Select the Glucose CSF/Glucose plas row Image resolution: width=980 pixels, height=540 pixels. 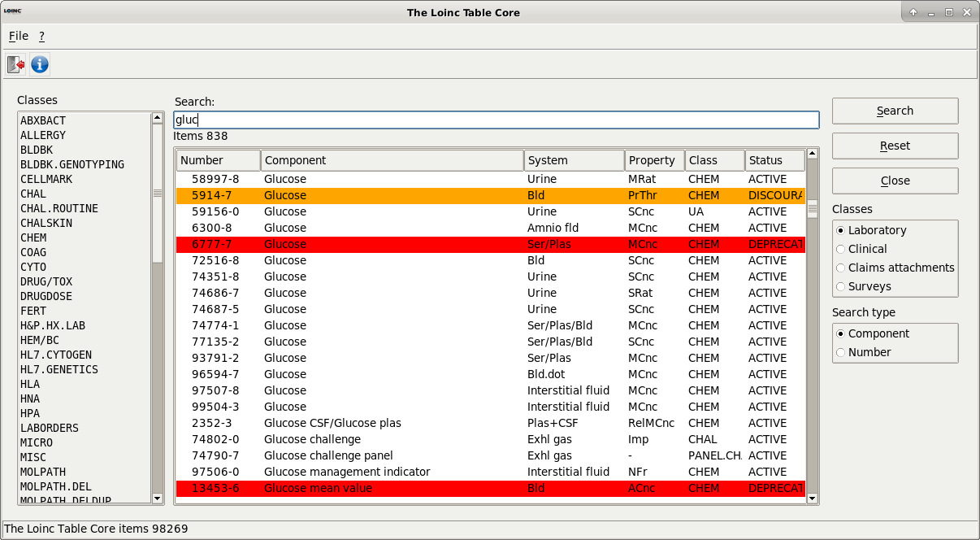tap(491, 423)
